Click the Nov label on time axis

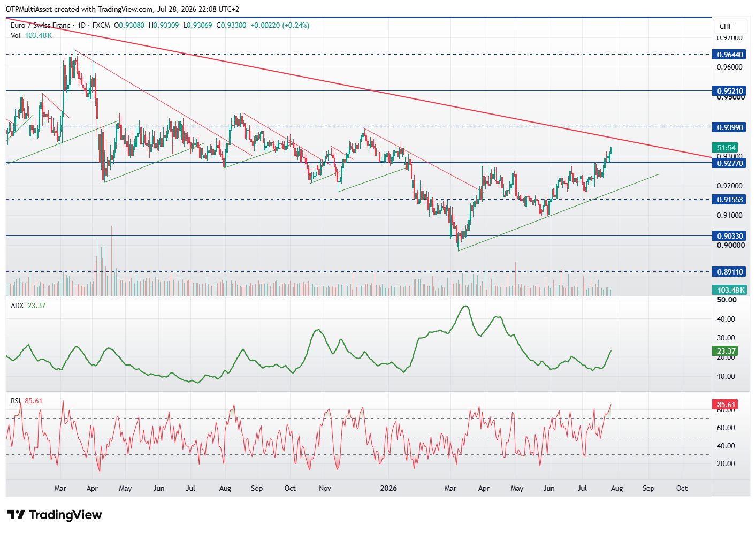(325, 488)
